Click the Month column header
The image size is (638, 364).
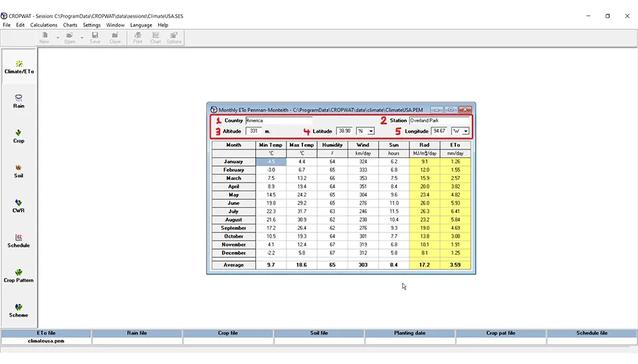click(x=233, y=145)
